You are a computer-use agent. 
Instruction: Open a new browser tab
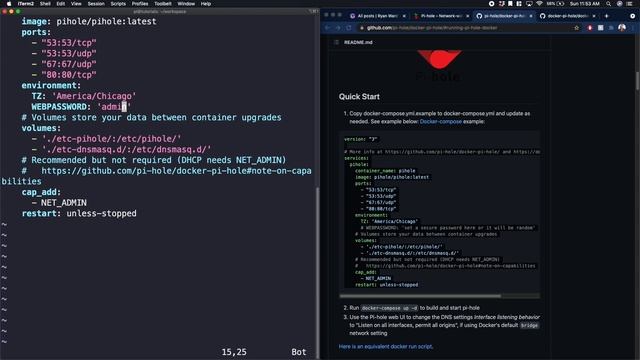pos(607,16)
